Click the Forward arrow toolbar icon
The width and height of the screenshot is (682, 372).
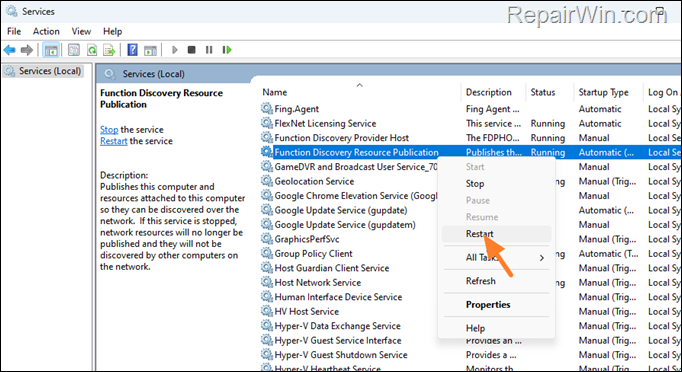27,50
